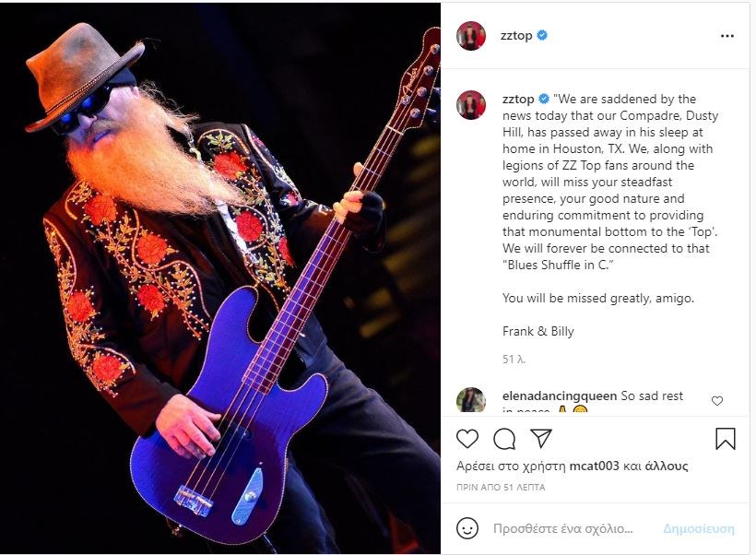This screenshot has height=555, width=756.
Task: Open zztop username in caption
Action: click(x=518, y=99)
